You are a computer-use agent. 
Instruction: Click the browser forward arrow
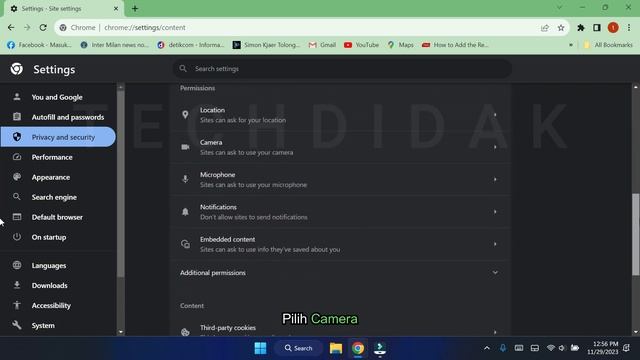tap(27, 28)
